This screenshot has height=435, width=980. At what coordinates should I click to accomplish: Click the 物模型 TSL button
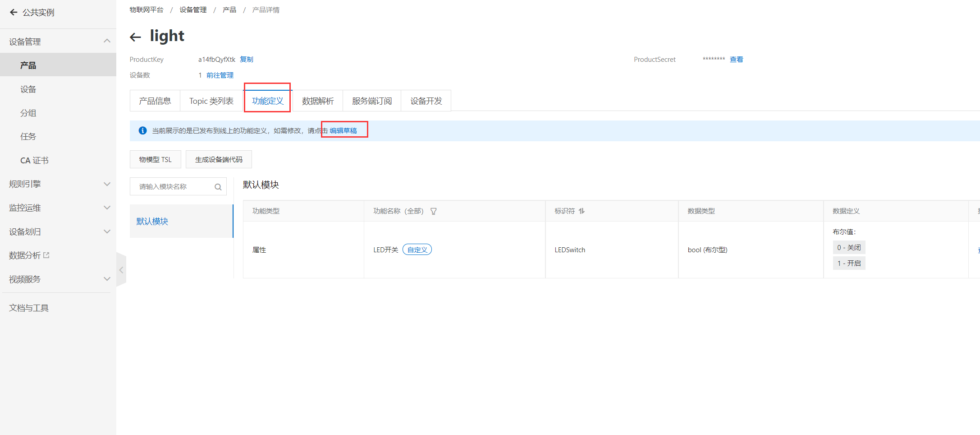coord(156,159)
